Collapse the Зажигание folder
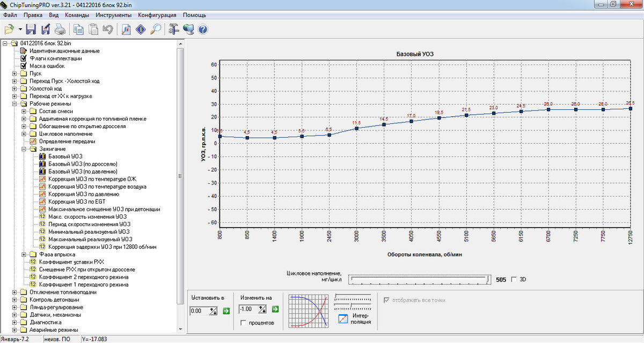Image resolution: width=644 pixels, height=343 pixels. tap(24, 149)
